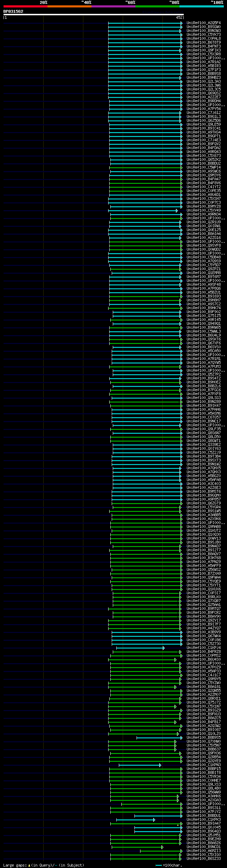Viewport: 227px width, 868px height.
Task: Click the UniRef100_A2Q3W2 hit name
Action: click(x=204, y=726)
